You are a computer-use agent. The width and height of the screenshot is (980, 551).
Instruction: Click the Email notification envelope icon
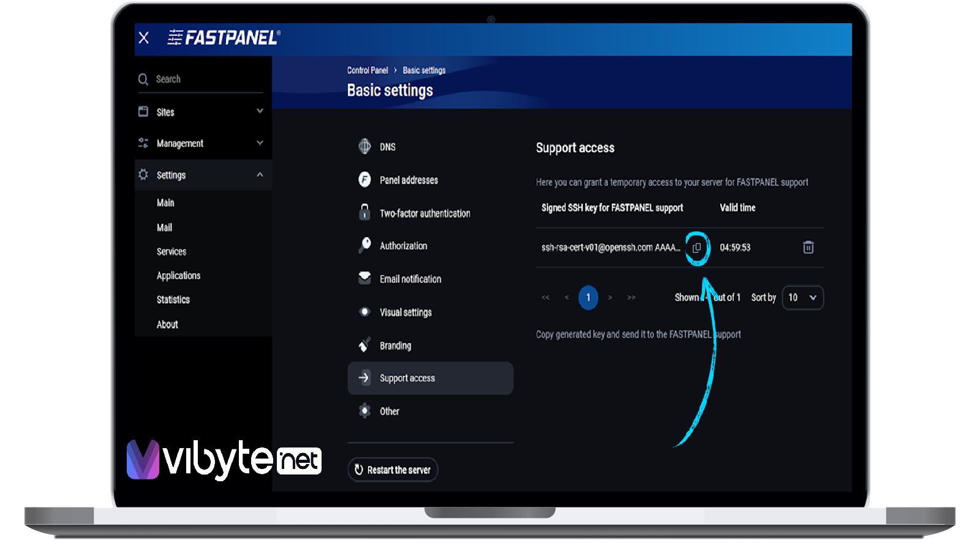(364, 278)
